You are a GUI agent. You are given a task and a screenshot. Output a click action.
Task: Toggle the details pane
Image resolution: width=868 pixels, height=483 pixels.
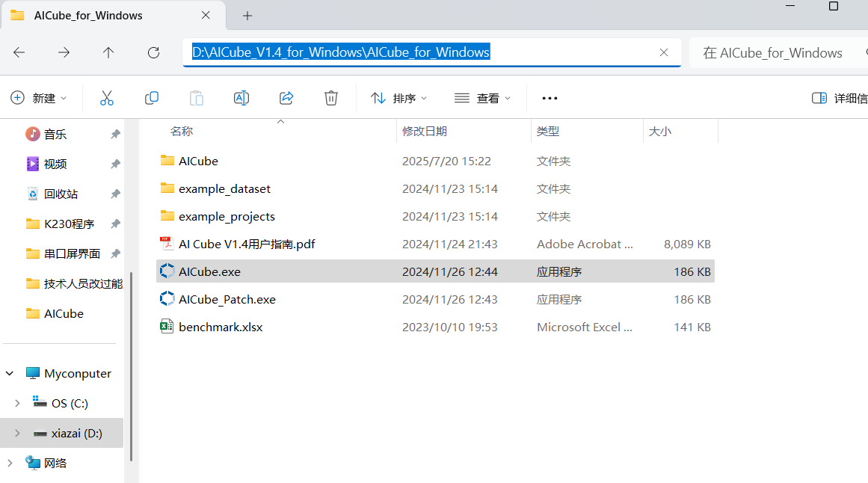[839, 98]
